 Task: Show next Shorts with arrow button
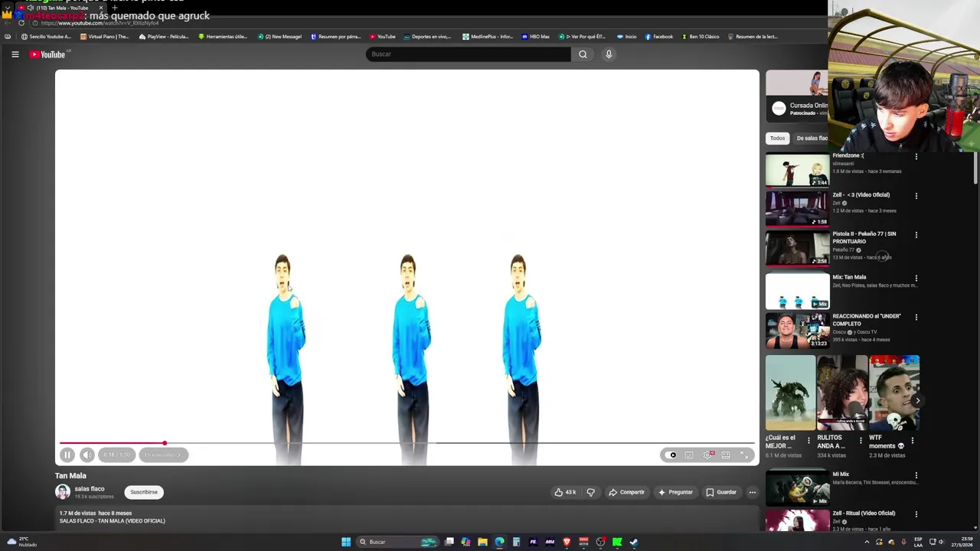point(917,400)
